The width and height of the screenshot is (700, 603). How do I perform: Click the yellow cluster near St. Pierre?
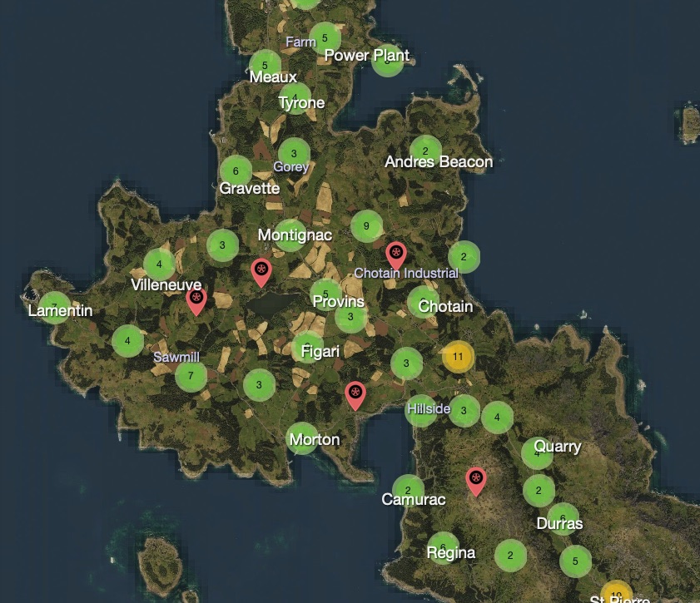(x=616, y=595)
